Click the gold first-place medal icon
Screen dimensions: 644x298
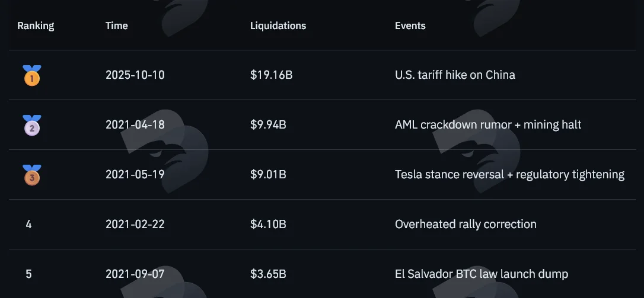32,75
